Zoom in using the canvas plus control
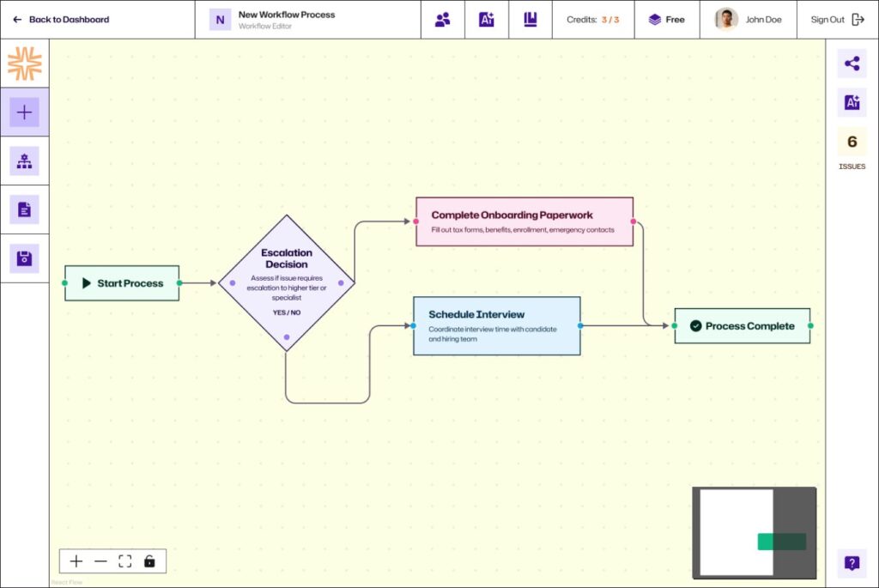Viewport: 879px width, 588px height. coord(76,561)
